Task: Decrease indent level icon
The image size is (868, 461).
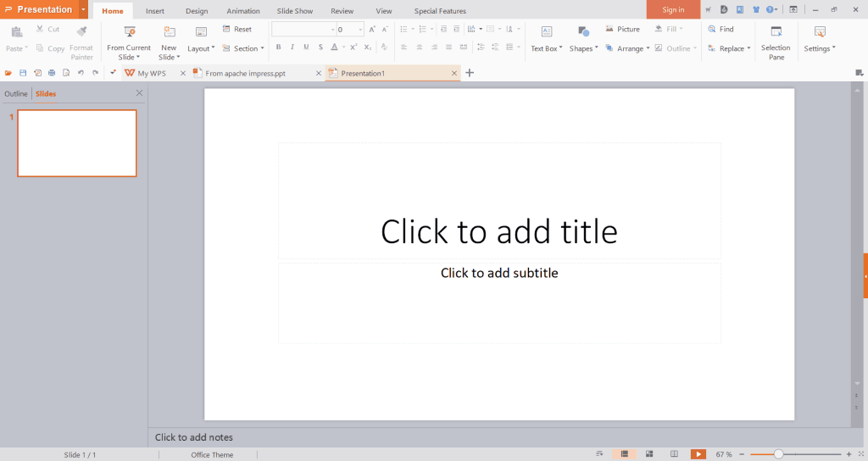Action: pyautogui.click(x=443, y=30)
